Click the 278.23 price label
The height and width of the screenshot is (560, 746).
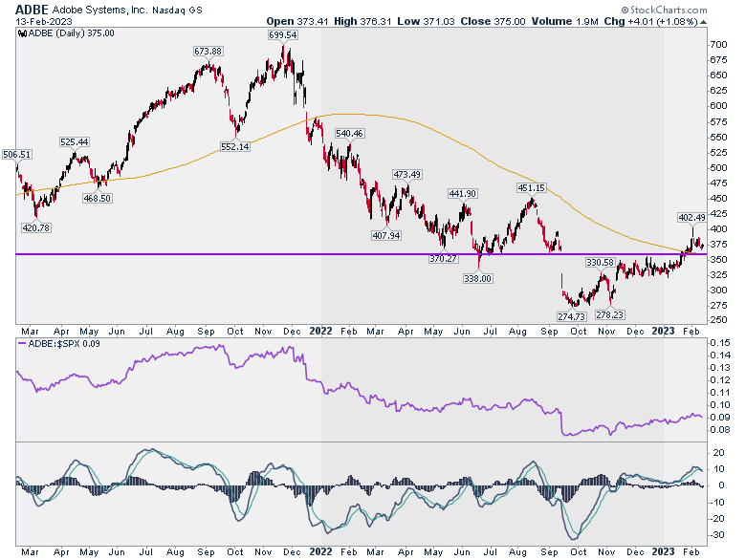609,314
